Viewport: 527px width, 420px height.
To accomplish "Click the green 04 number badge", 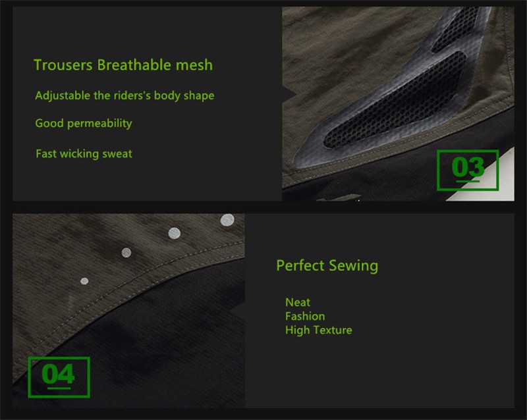I will (59, 377).
